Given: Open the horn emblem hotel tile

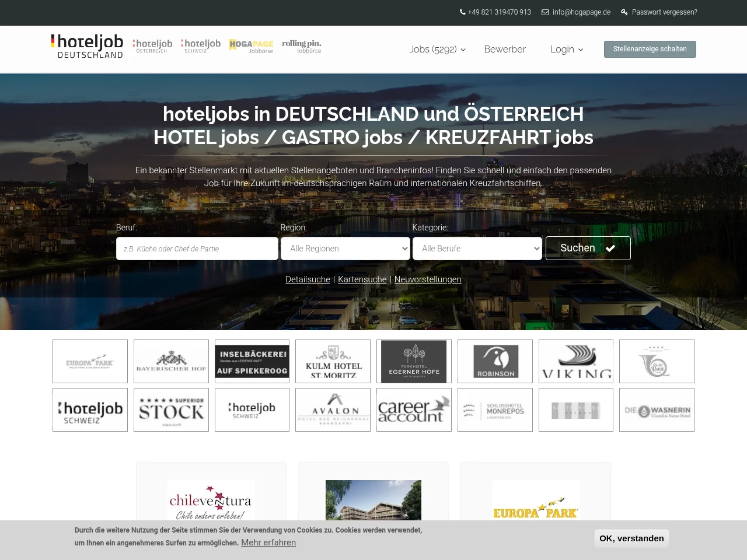Looking at the screenshot, I should click(x=657, y=362).
